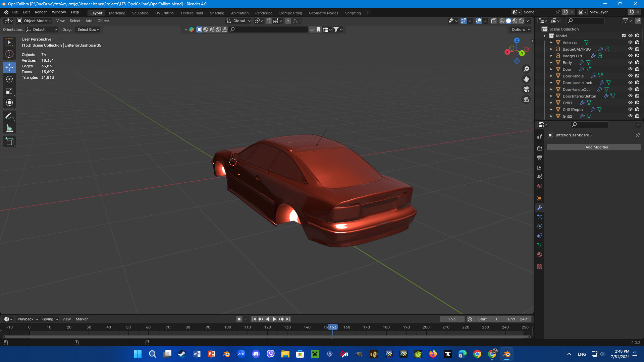Activate the Annotate tool
Viewport: 644px width, 362px height.
coord(9,116)
